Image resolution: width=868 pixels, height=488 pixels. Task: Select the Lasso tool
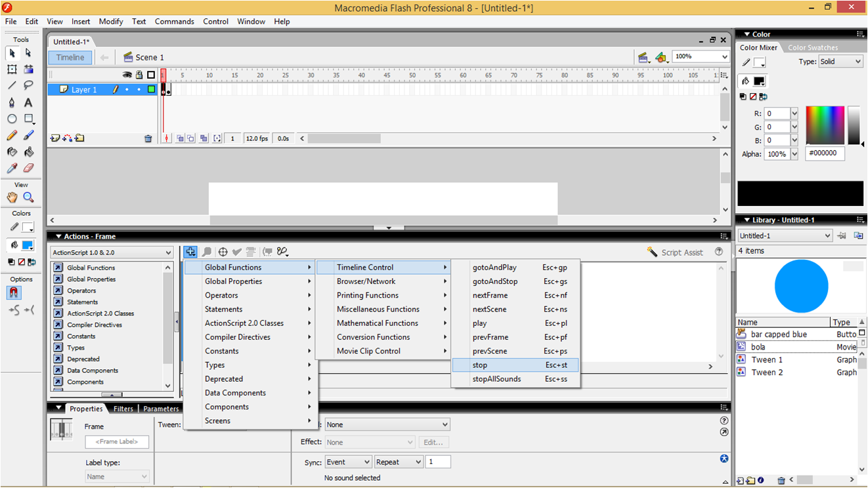[x=28, y=85]
